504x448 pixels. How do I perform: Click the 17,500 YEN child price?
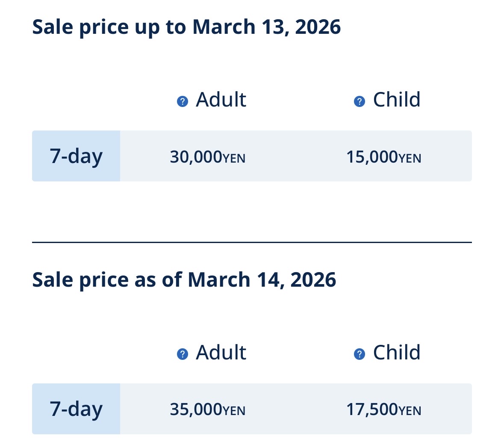point(383,410)
